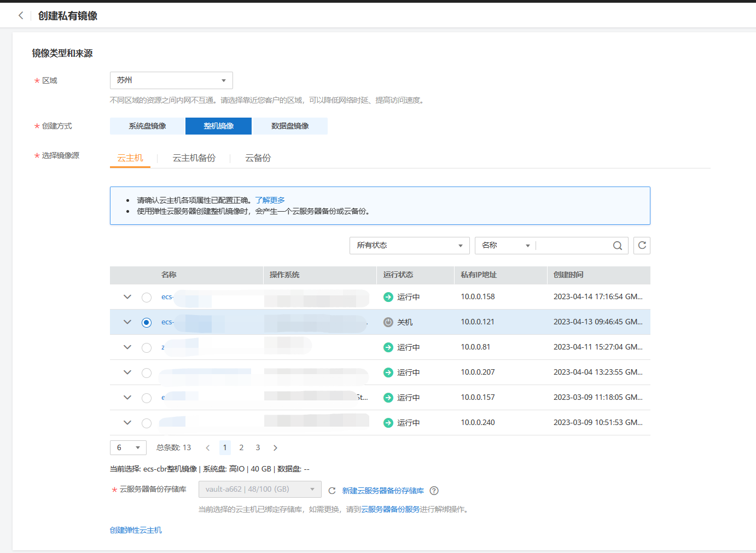Open the page size dropdown
756x553 pixels.
coord(128,448)
